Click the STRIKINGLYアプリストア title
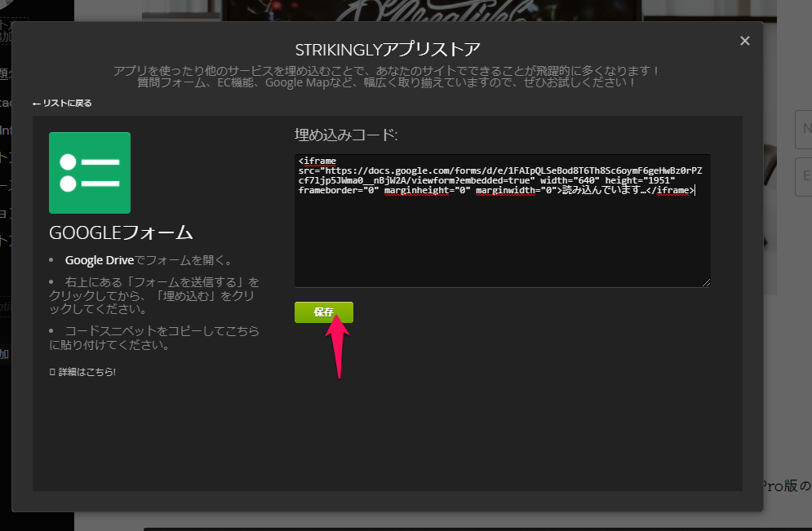812x531 pixels. point(388,50)
